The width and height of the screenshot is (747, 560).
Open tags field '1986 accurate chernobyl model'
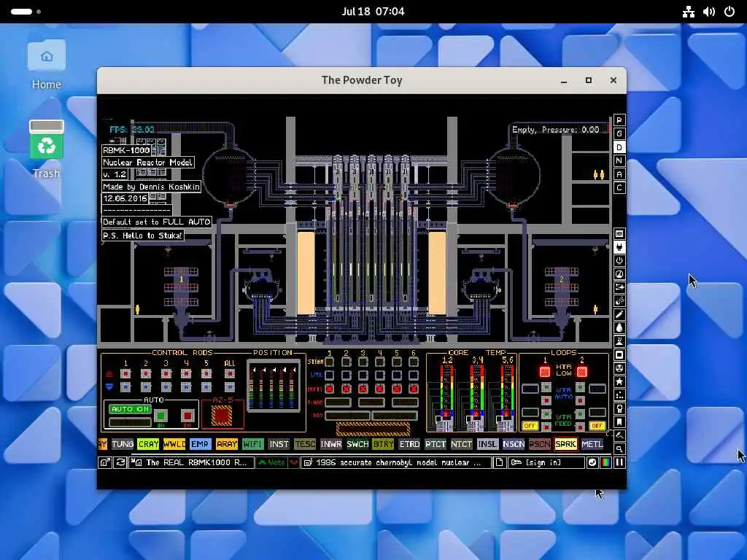coord(396,462)
